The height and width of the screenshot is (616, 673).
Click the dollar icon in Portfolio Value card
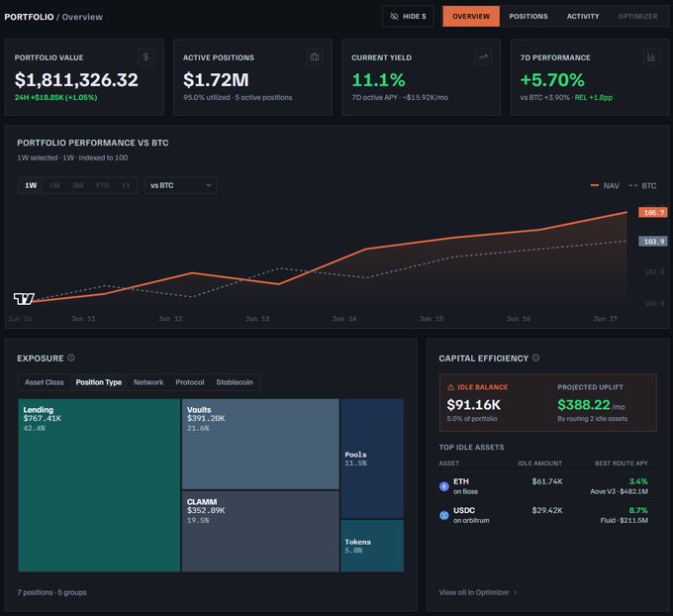(145, 56)
